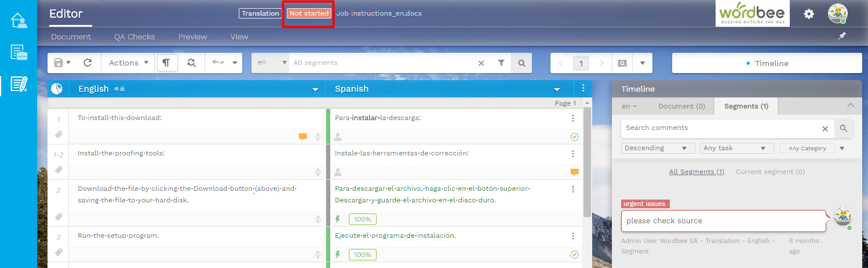
Task: Expand the Descending sort dropdown
Action: tap(658, 148)
